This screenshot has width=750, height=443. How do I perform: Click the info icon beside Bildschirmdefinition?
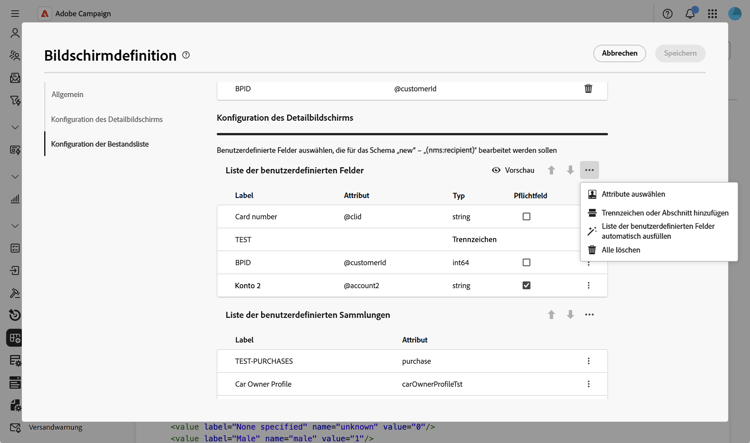pyautogui.click(x=186, y=55)
